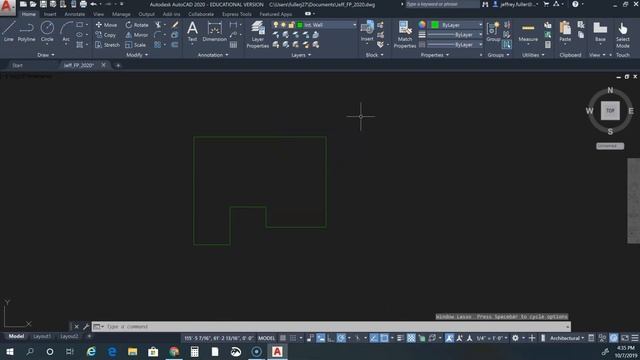This screenshot has width=640, height=360.
Task: Click the new drawing tab plus button
Action: (118, 65)
